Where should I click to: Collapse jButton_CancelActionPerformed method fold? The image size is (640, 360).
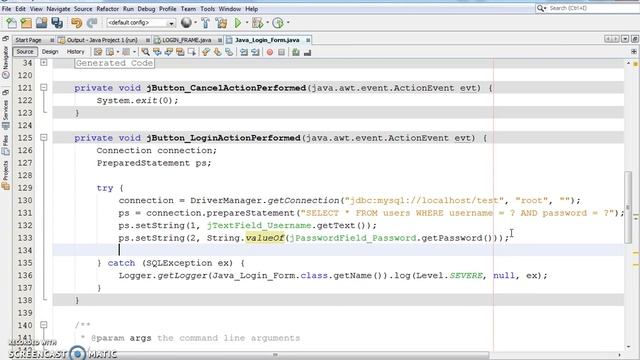pyautogui.click(x=44, y=87)
